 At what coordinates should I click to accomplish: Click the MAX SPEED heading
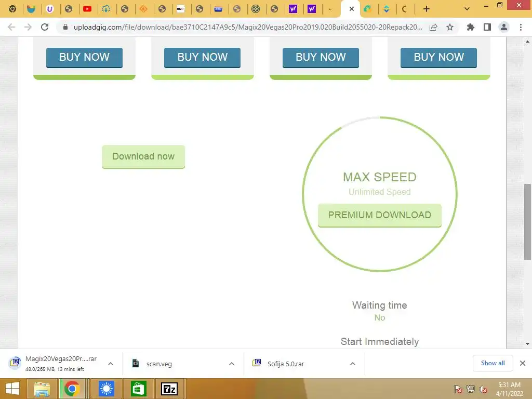pos(379,177)
